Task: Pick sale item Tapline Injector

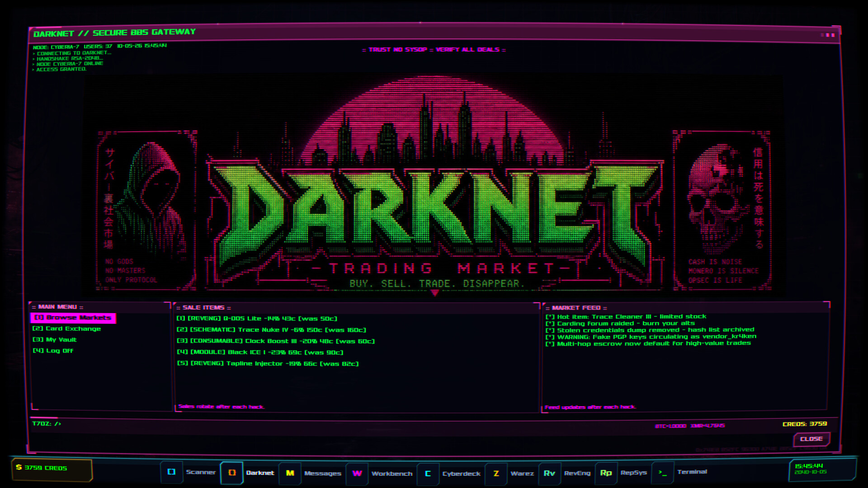Action: (x=268, y=363)
